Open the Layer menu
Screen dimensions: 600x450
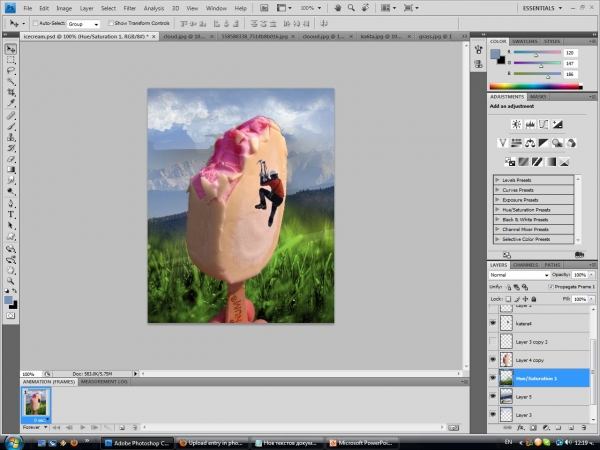click(x=86, y=8)
